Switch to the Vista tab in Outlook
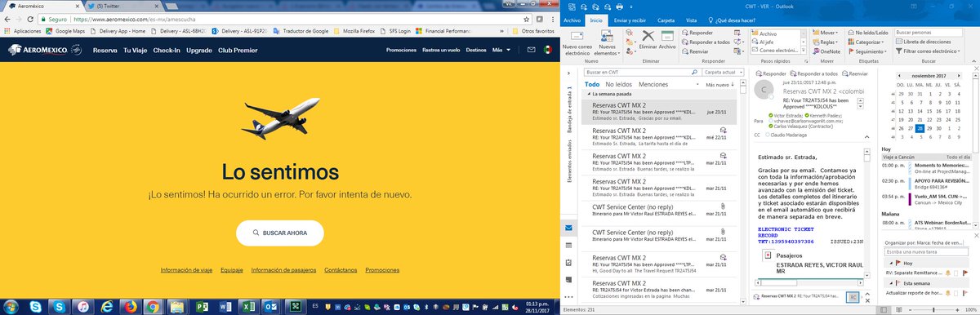Image resolution: width=980 pixels, height=315 pixels. click(691, 20)
